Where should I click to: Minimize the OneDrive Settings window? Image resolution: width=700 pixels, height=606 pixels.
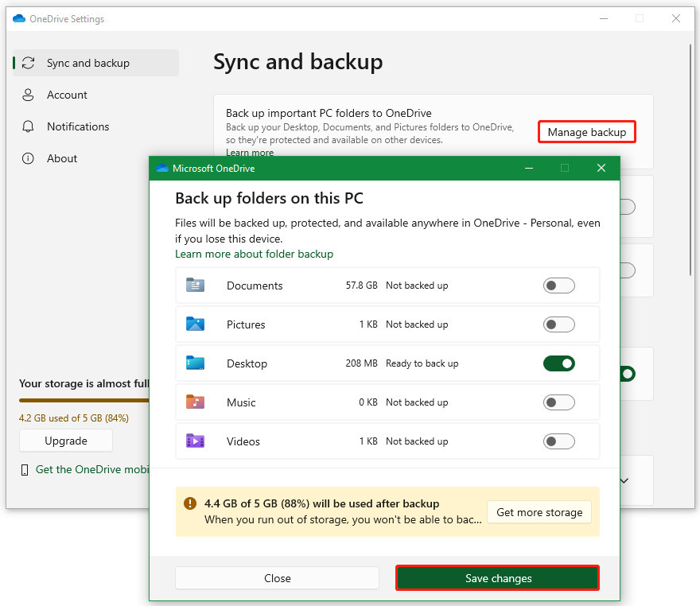coord(604,18)
